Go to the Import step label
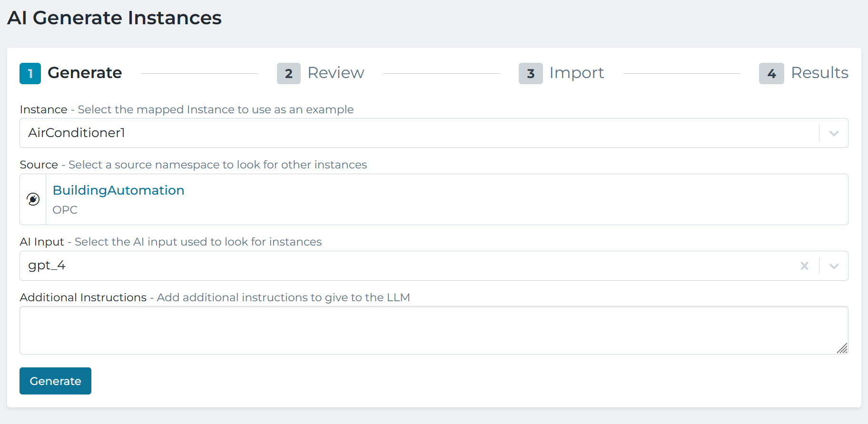Viewport: 868px width, 424px height. [576, 73]
